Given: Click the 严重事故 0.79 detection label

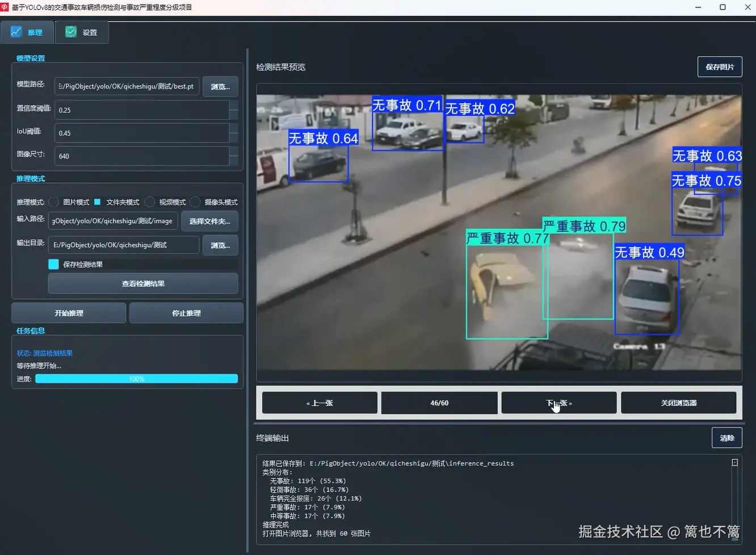Looking at the screenshot, I should [x=584, y=226].
